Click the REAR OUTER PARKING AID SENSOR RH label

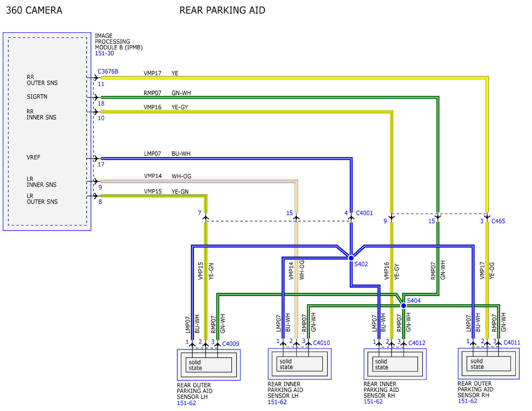point(476,389)
